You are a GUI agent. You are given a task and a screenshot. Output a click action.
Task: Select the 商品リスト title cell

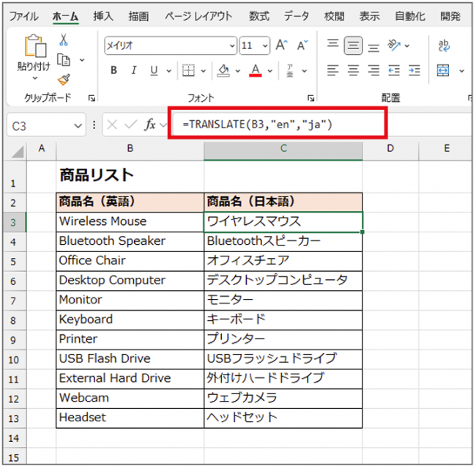click(130, 176)
